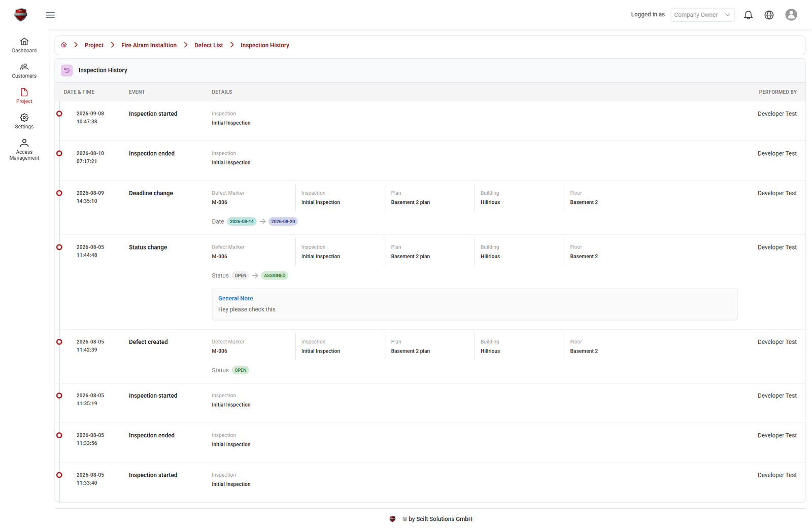Click the 2026-08-20 new date badge

pos(283,222)
